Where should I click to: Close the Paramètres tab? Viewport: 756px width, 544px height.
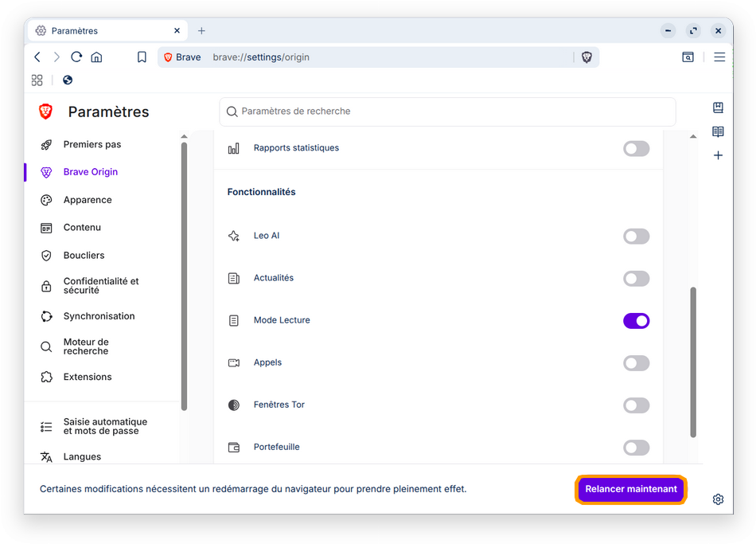click(177, 31)
